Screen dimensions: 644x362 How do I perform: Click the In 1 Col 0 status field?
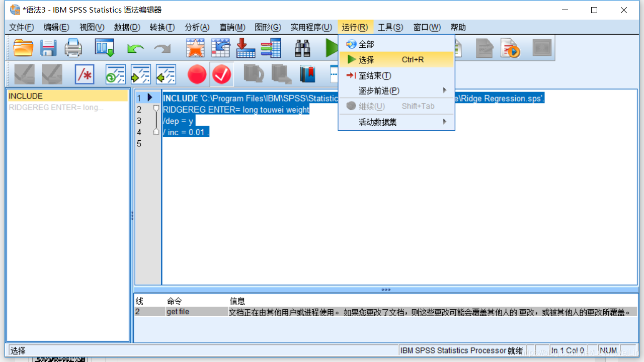[568, 350]
